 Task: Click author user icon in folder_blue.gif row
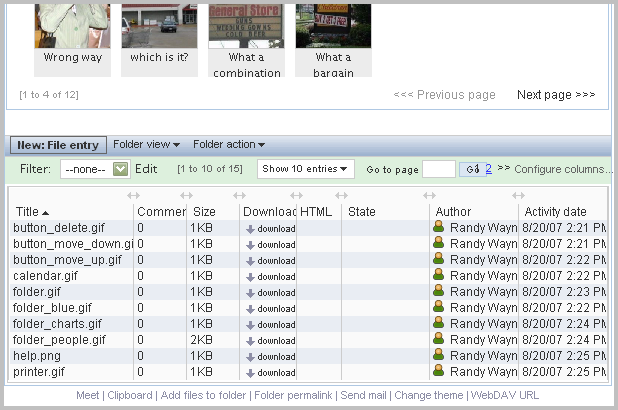(x=438, y=306)
